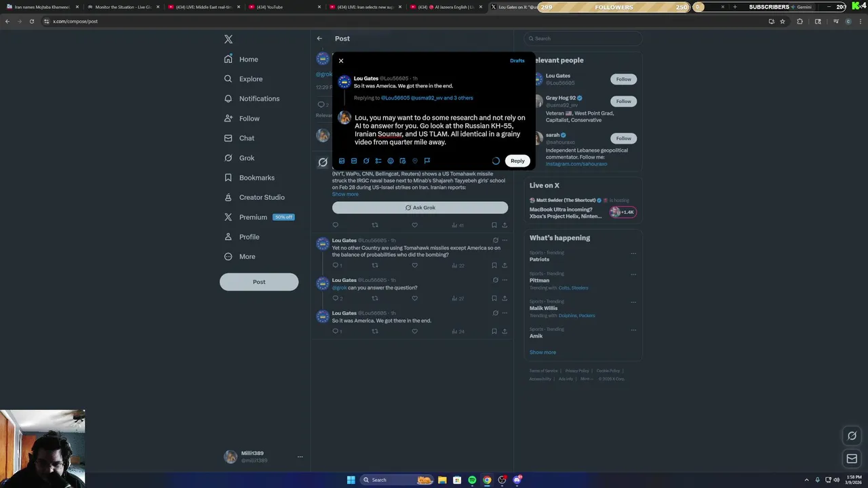This screenshot has height=488, width=868.
Task: Show more trends in What's happening
Action: [x=542, y=352]
